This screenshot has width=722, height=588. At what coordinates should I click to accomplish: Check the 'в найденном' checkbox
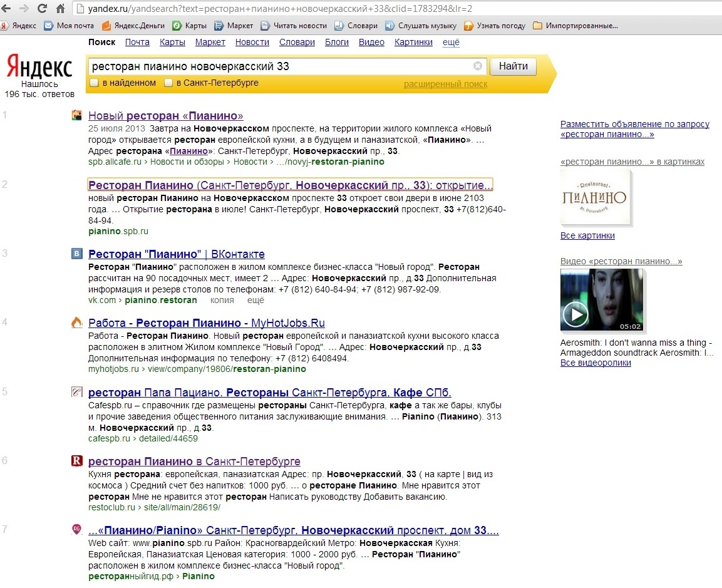(x=94, y=83)
